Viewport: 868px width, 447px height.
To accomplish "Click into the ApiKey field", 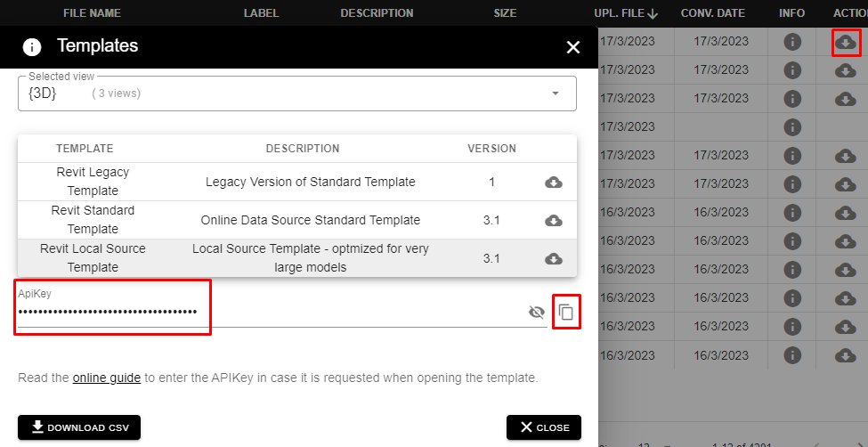I will click(267, 312).
